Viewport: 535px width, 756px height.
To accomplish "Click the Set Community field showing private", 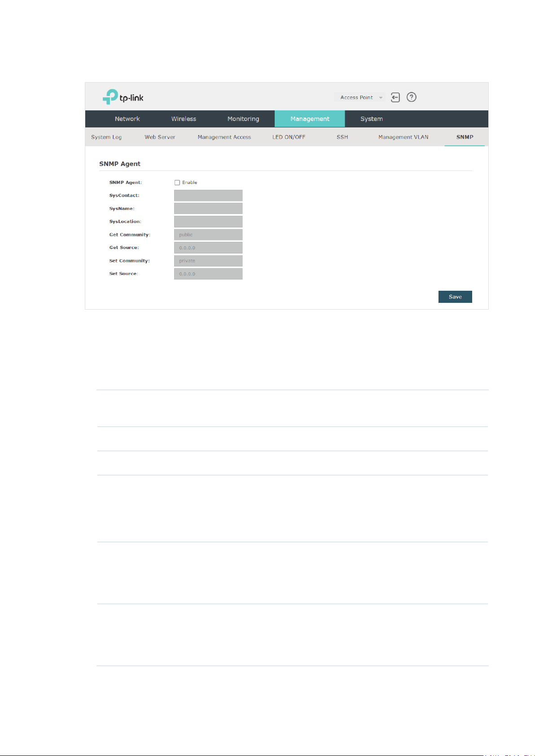I will 208,261.
